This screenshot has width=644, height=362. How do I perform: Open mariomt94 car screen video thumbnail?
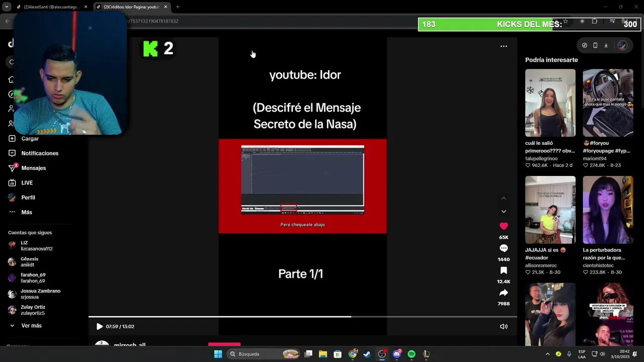tap(608, 103)
